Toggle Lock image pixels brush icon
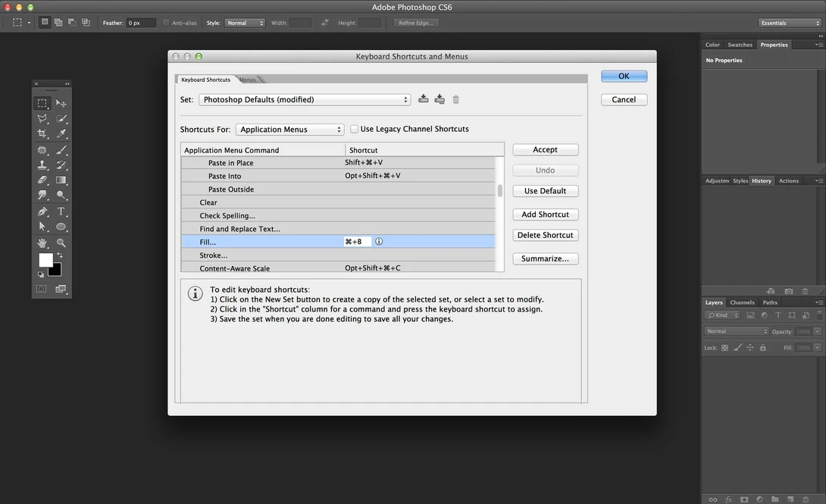The image size is (826, 504). (737, 348)
